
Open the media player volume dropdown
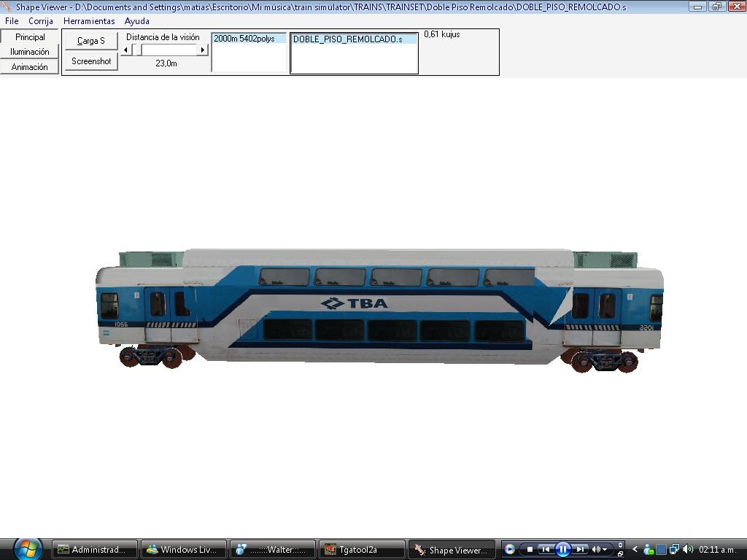(x=605, y=550)
